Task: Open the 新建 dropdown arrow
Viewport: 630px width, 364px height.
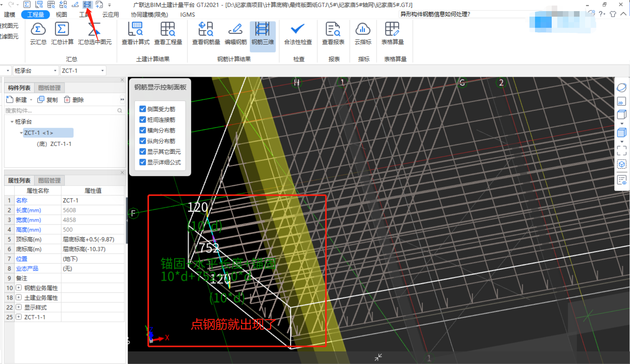Action: pos(31,100)
